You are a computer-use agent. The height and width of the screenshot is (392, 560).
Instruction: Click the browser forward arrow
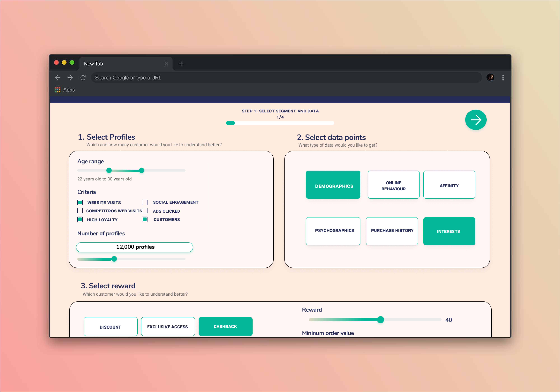coord(70,78)
